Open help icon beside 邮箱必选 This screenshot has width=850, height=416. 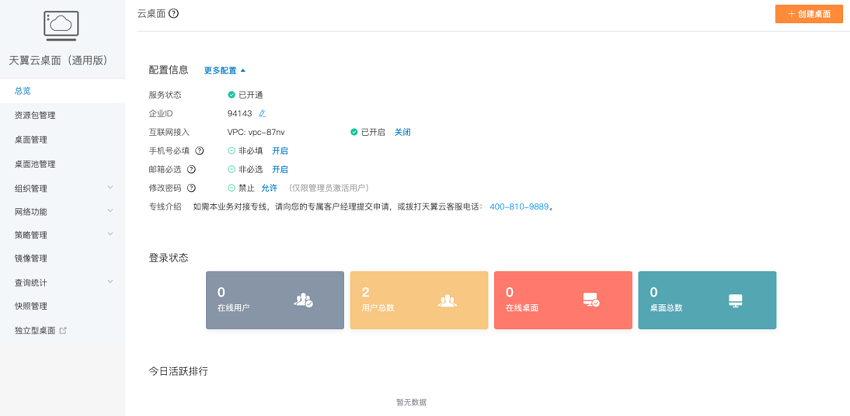click(x=191, y=169)
